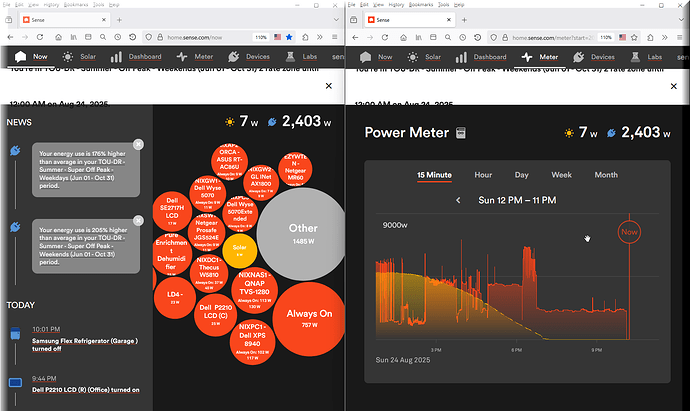This screenshot has width=690, height=411.
Task: Select the Day range in Power Meter
Action: (x=521, y=175)
